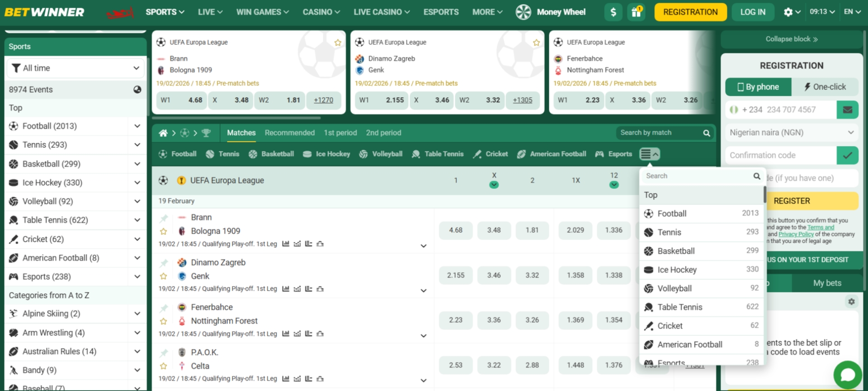Switch registration to By phone
868x391 pixels.
click(x=758, y=87)
